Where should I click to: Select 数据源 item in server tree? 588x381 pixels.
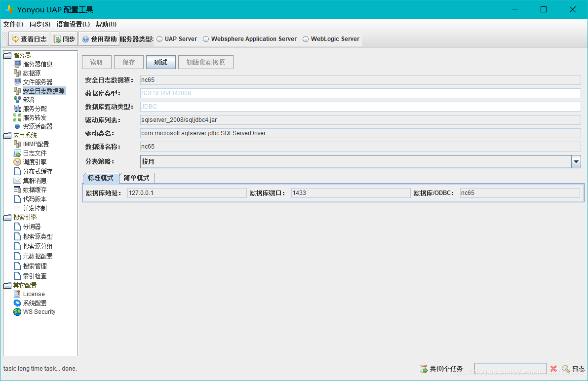click(32, 73)
